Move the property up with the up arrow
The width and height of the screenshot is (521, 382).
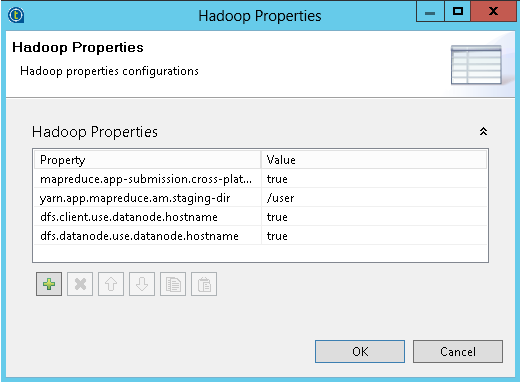(111, 284)
